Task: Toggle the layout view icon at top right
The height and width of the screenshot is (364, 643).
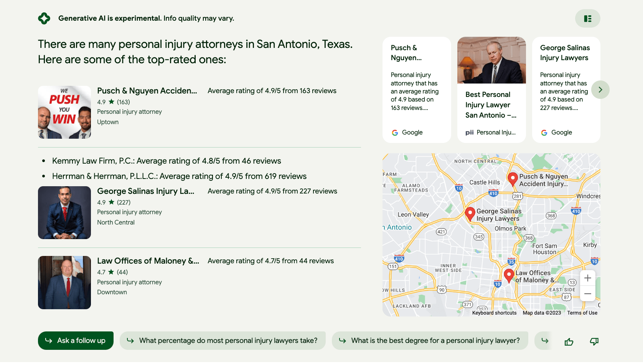Action: pyautogui.click(x=587, y=18)
